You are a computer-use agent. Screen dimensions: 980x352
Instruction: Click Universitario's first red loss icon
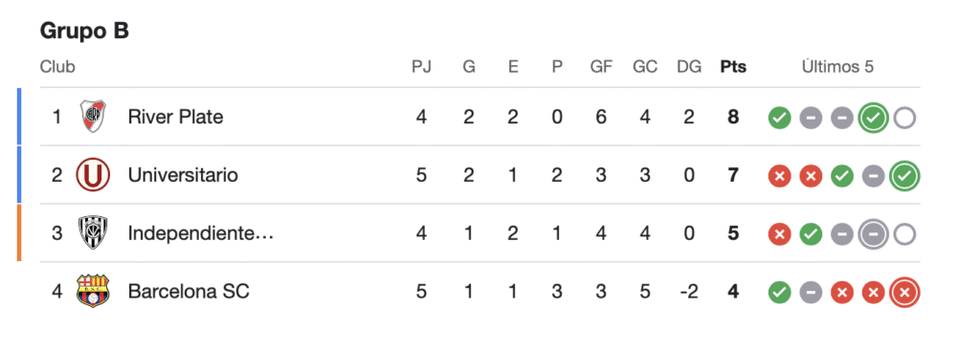pos(779,176)
